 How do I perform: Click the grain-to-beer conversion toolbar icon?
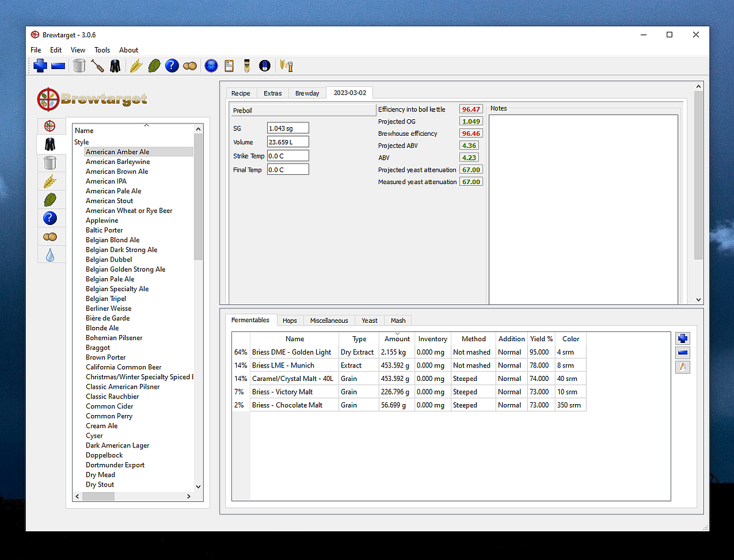[286, 65]
